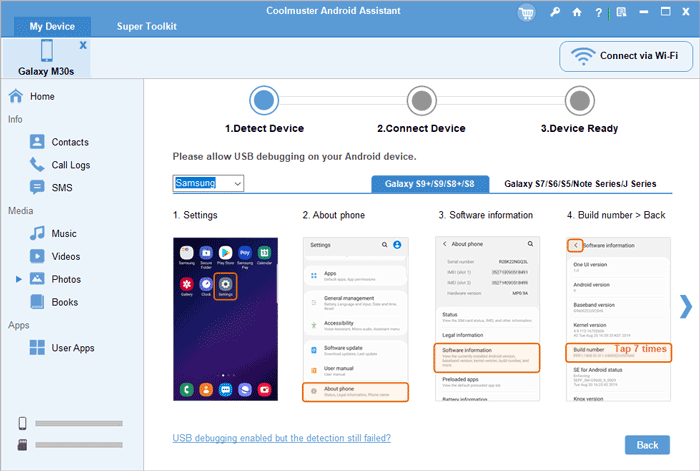Open the Samsung brand dropdown

[x=207, y=184]
